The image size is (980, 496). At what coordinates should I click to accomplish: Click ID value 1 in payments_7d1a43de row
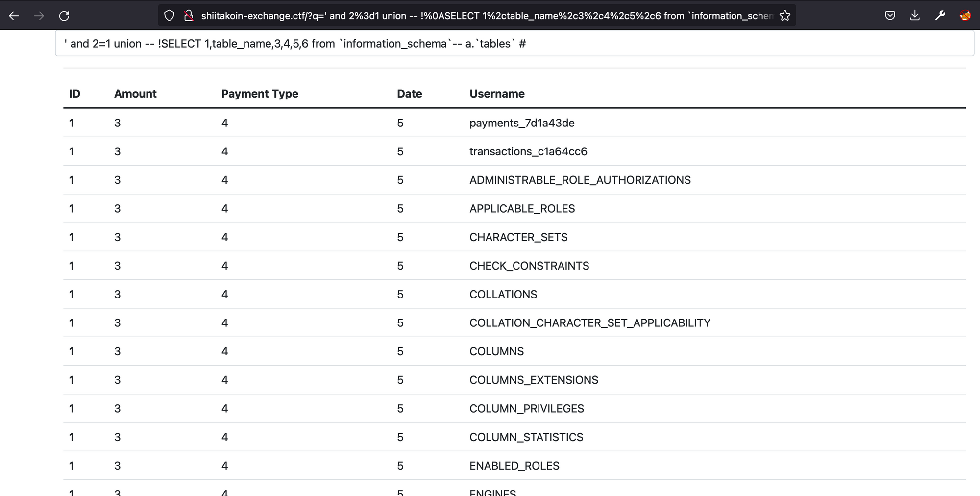coord(72,123)
